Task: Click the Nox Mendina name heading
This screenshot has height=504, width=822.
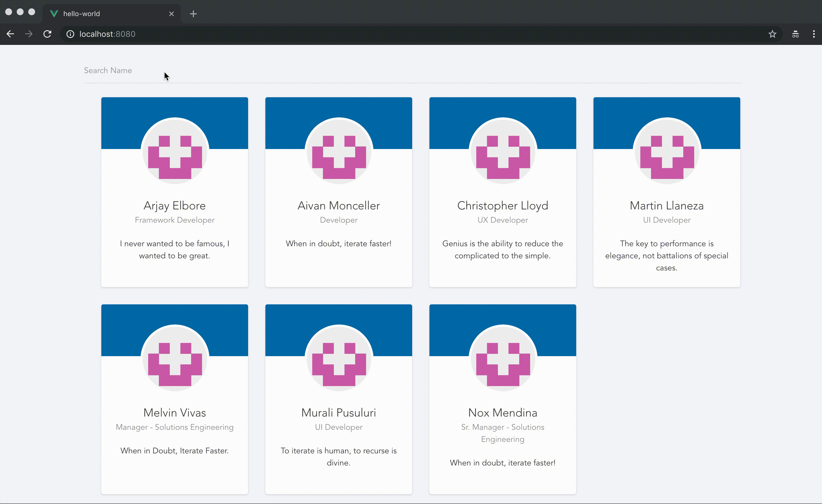Action: pyautogui.click(x=503, y=413)
